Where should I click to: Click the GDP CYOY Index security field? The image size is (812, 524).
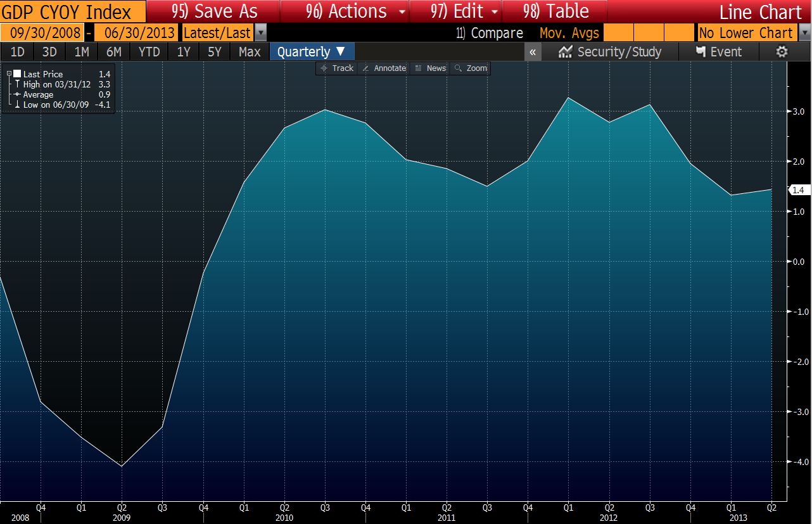73,11
